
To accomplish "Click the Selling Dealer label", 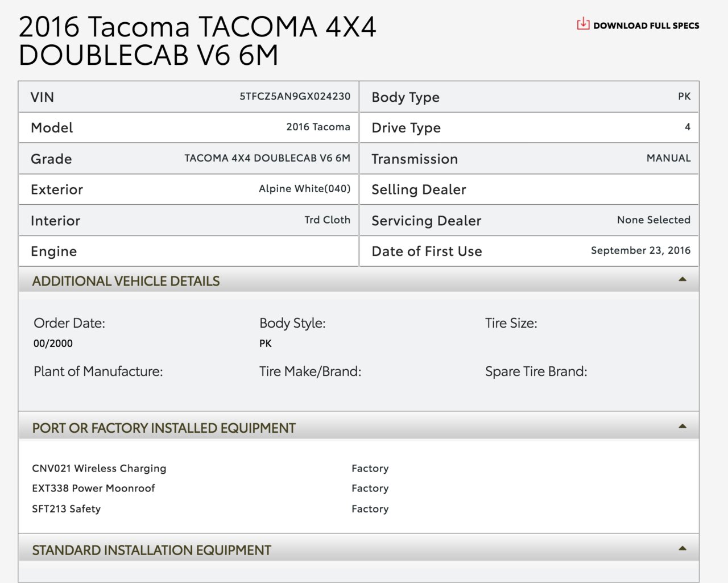I will pyautogui.click(x=419, y=189).
